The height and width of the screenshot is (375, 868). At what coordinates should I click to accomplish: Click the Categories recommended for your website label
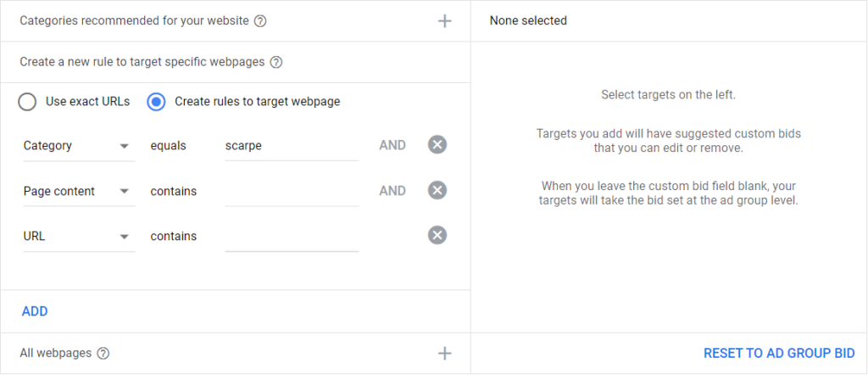click(134, 21)
